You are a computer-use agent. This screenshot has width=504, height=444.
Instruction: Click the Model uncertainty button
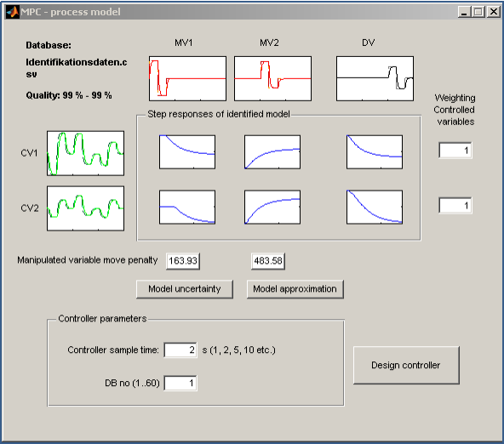coord(185,289)
